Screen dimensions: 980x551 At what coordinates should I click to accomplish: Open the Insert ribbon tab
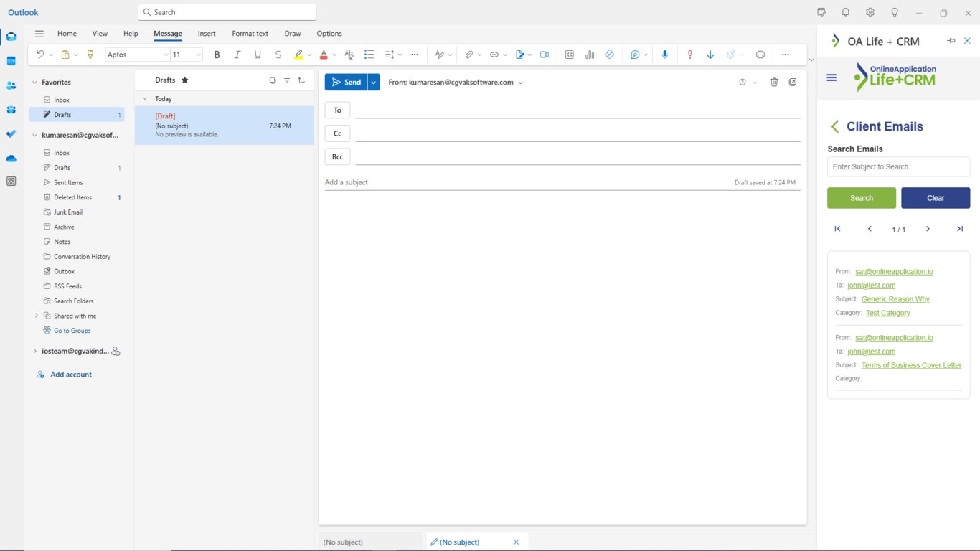tap(207, 34)
